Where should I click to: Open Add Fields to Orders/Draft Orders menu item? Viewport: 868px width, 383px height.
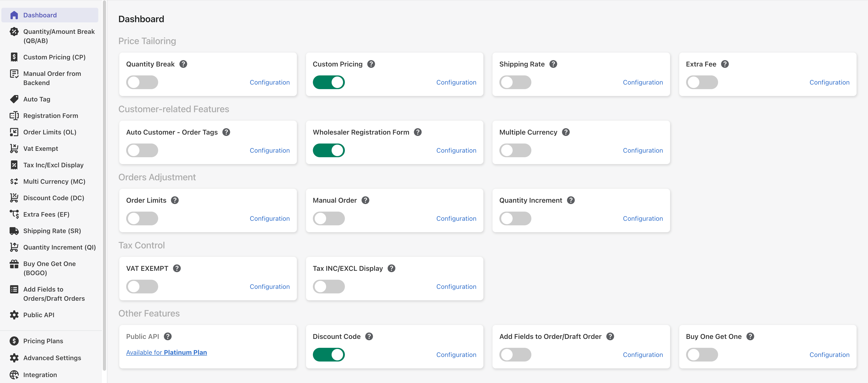[x=50, y=294]
